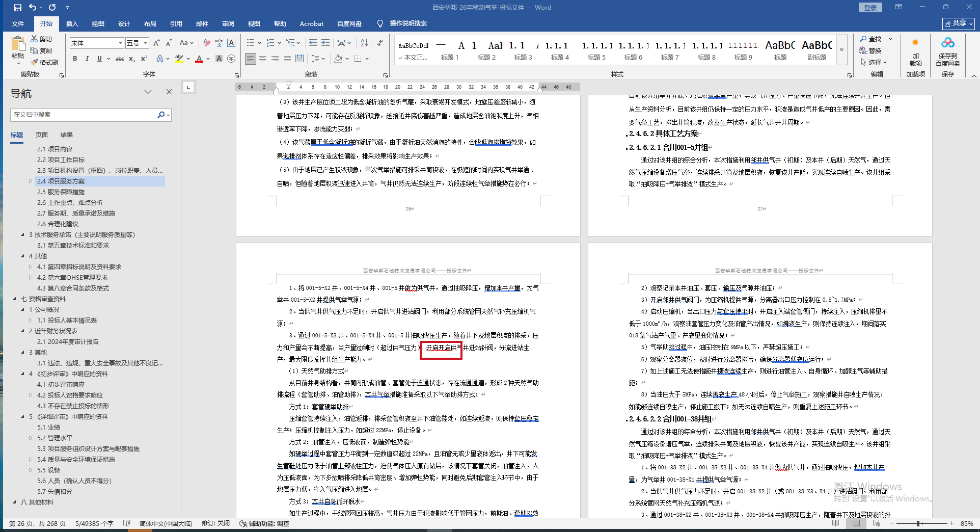
Task: Click the 共享 (Share) button
Action: (x=959, y=23)
